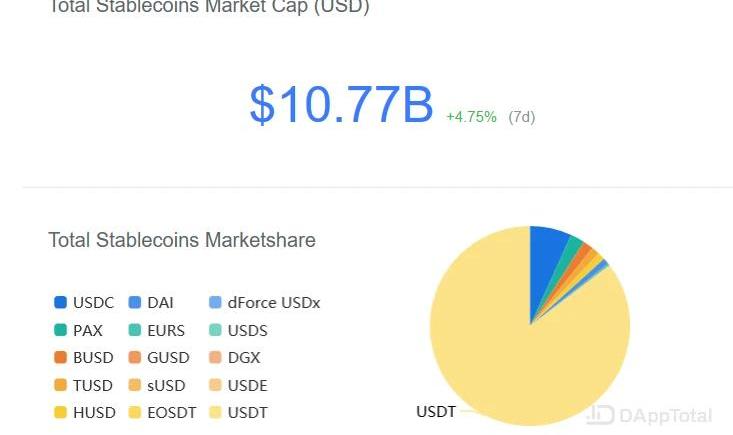Screen dimensions: 733x435
Task: Click the $10.77B market cap value
Action: (x=341, y=105)
